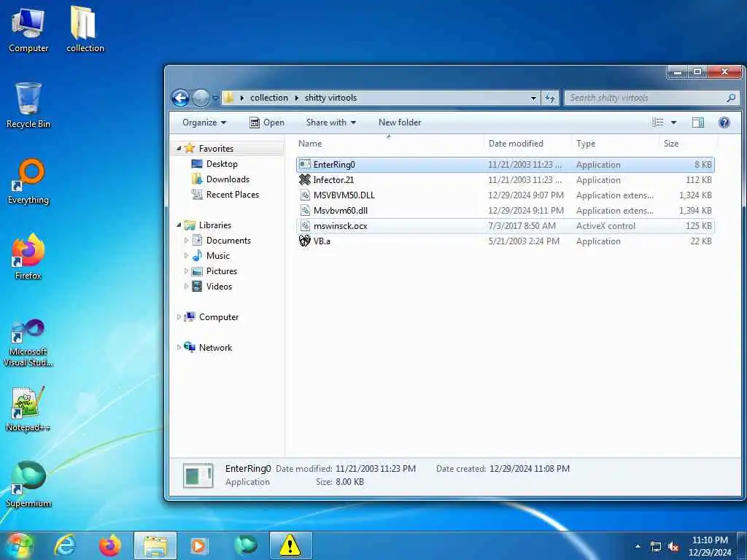Expand the Videos library node
747x560 pixels.
click(x=186, y=286)
